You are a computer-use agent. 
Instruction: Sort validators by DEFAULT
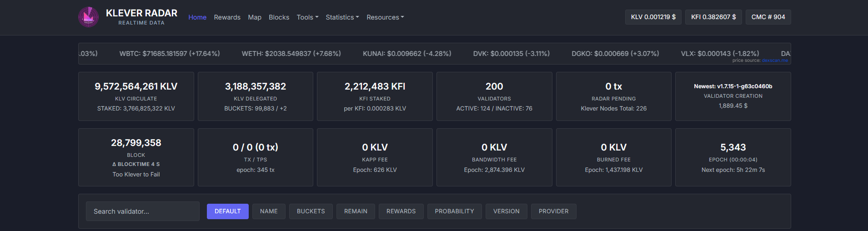[228, 211]
